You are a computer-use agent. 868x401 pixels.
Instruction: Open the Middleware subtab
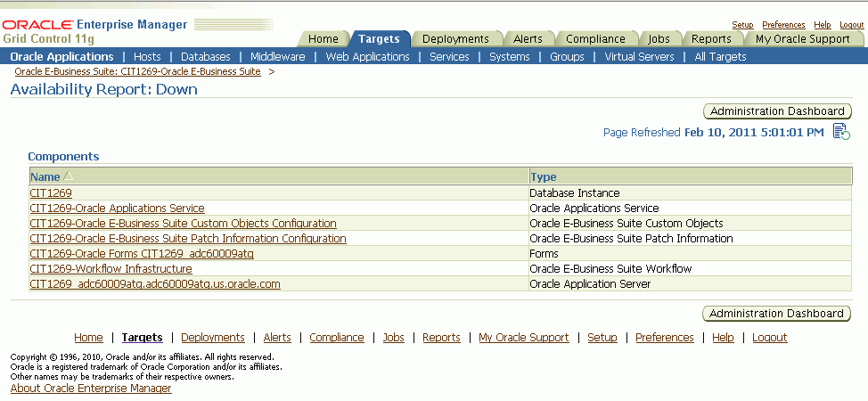click(278, 56)
